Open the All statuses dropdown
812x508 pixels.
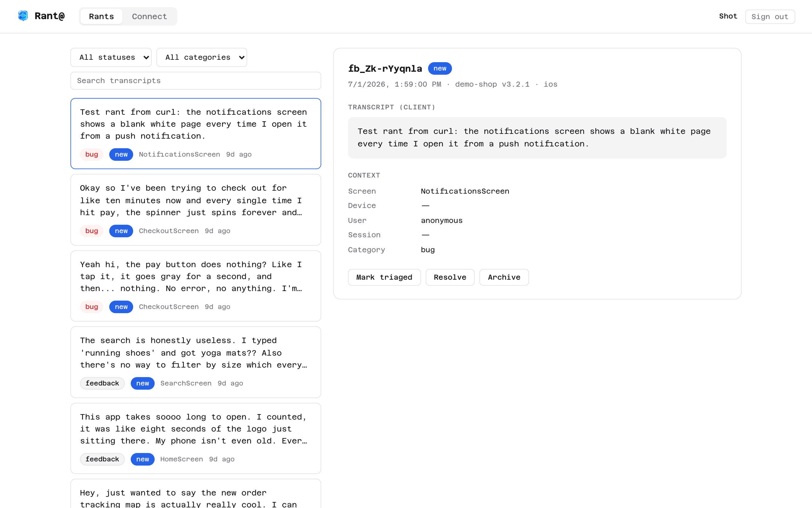(111, 57)
